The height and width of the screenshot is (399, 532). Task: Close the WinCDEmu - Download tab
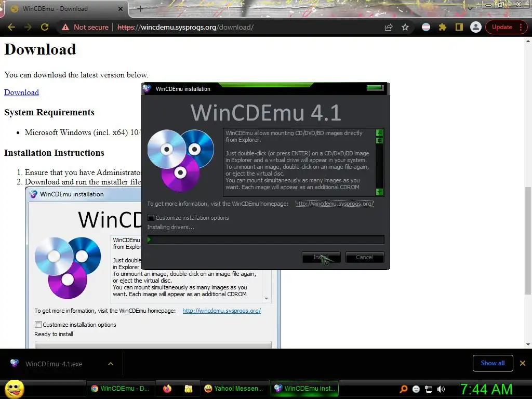tap(121, 9)
